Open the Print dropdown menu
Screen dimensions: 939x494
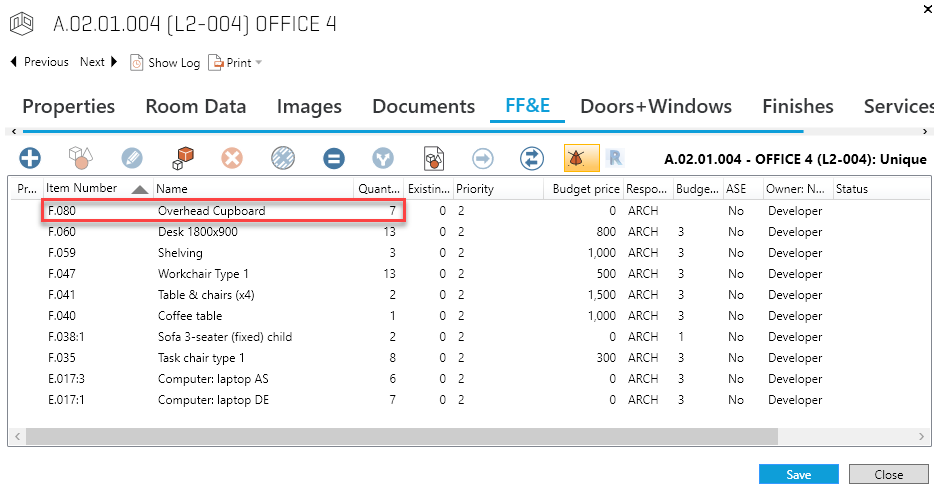(236, 62)
